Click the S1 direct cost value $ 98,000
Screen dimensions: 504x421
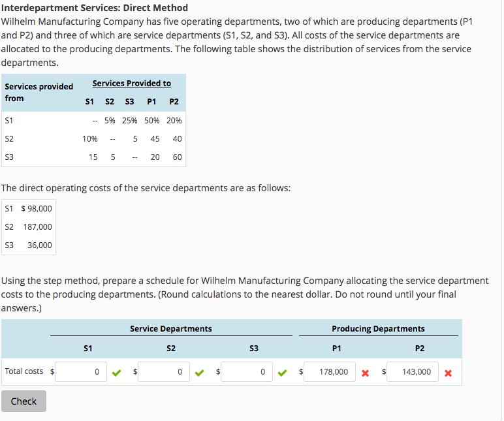coord(37,209)
